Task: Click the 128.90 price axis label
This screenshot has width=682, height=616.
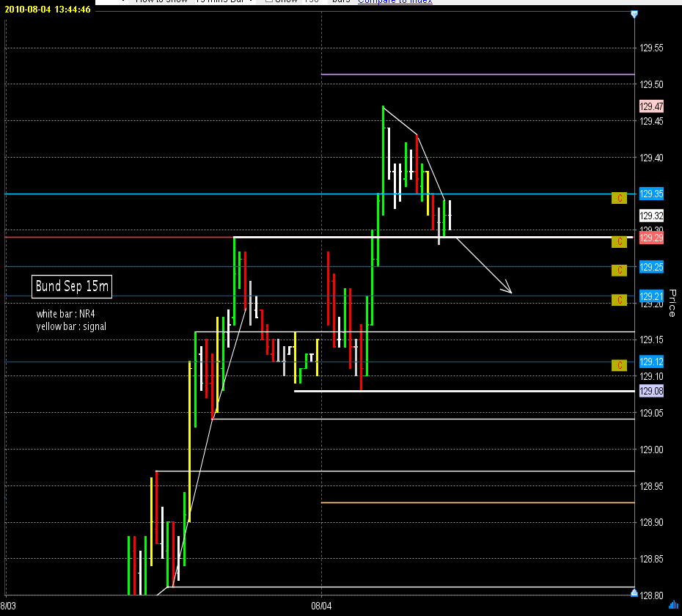Action: coord(651,522)
